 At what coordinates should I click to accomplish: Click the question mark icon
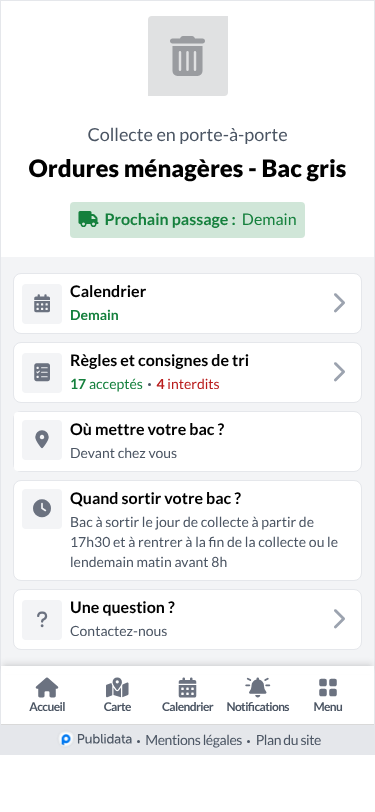click(x=42, y=619)
